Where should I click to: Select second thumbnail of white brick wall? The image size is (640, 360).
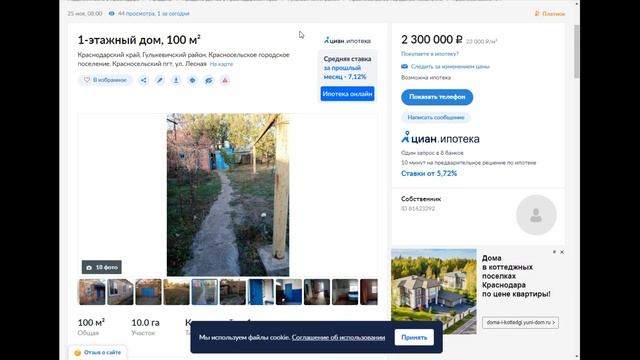pos(120,292)
